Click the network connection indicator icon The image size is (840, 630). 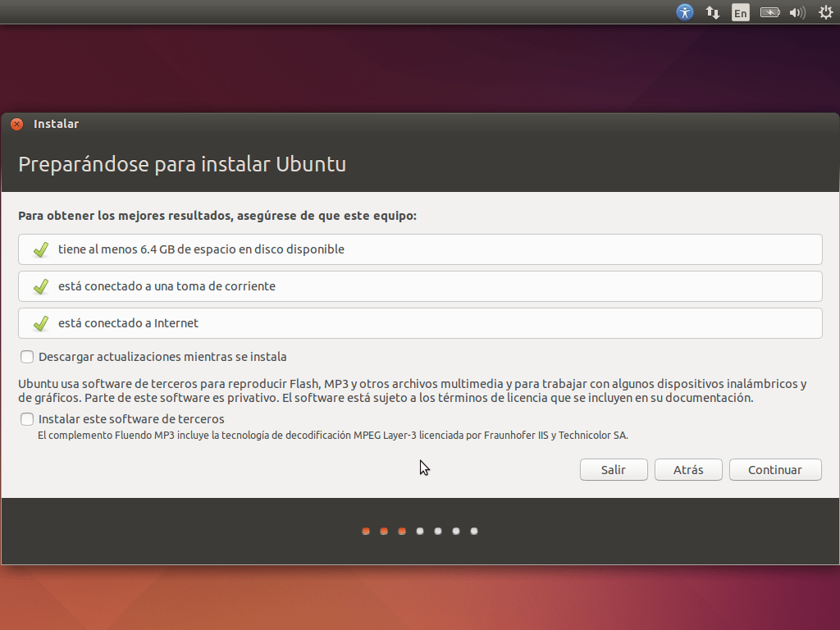click(x=713, y=12)
